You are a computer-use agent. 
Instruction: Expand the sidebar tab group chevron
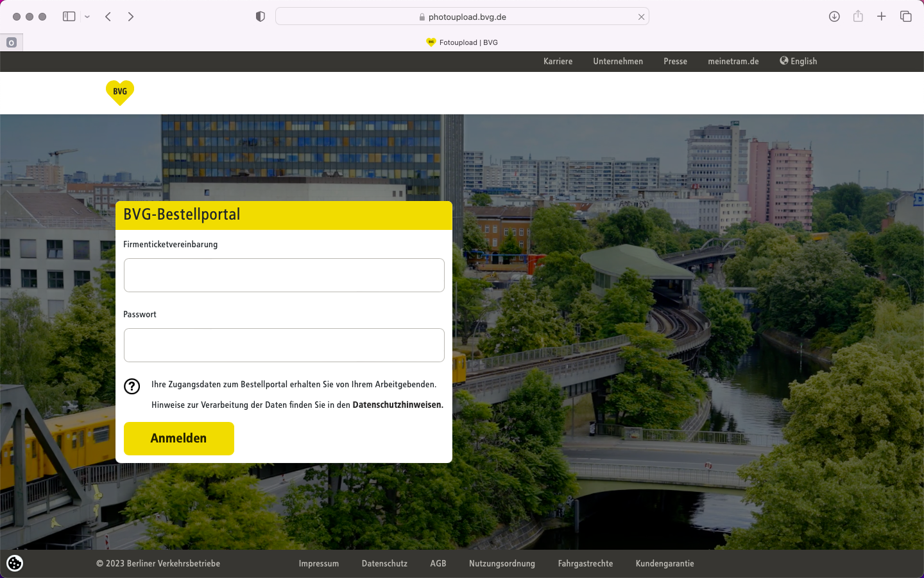87,17
